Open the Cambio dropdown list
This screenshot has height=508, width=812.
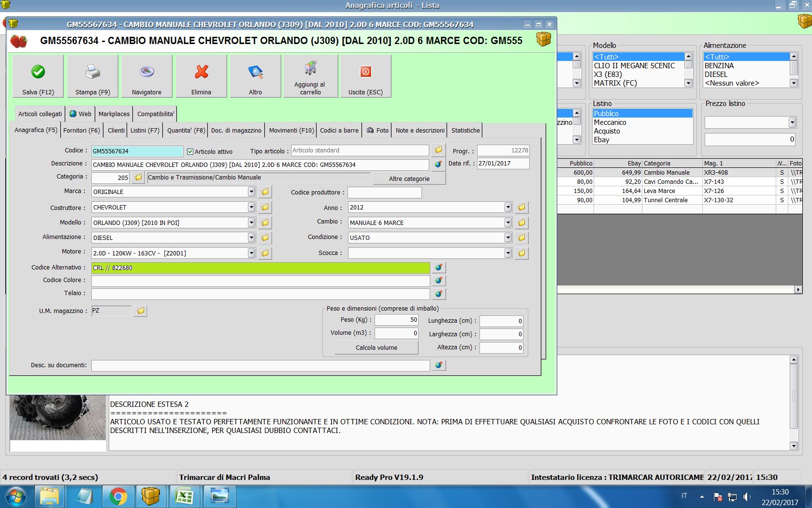508,223
